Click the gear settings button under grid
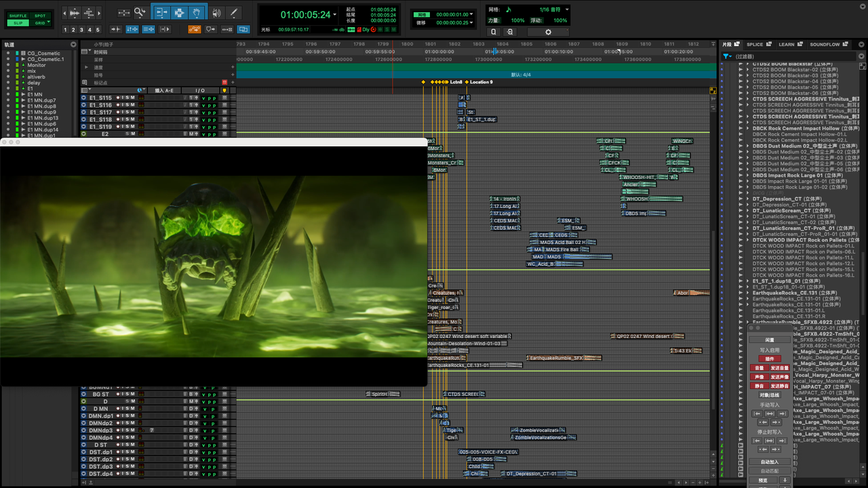 [548, 32]
